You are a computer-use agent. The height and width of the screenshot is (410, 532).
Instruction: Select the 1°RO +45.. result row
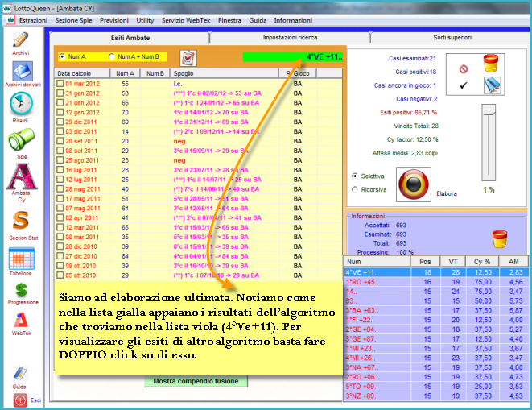(x=436, y=282)
